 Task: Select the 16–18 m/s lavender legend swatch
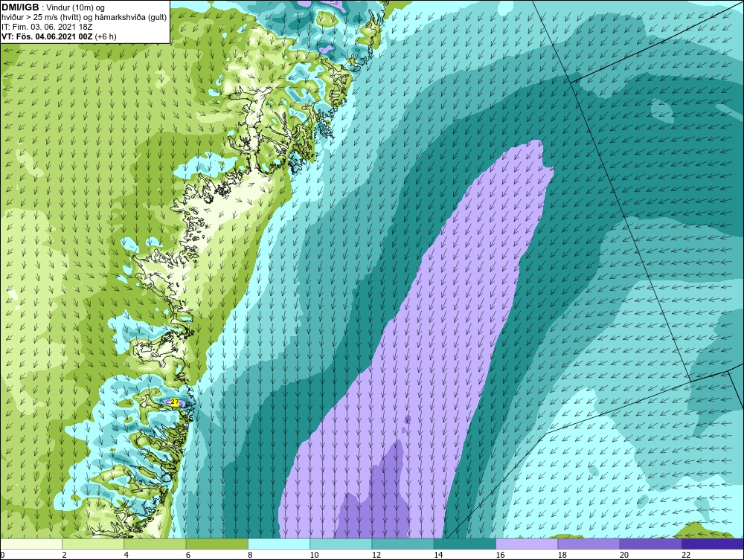pos(527,544)
